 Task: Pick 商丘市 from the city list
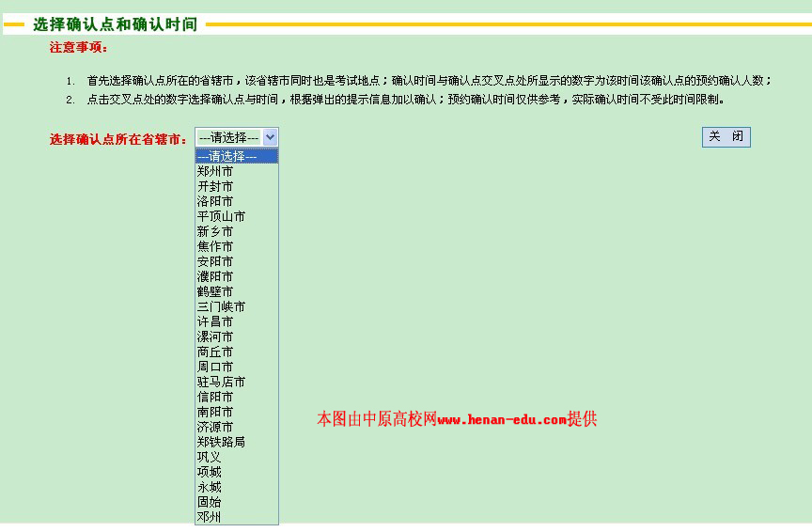[215, 352]
